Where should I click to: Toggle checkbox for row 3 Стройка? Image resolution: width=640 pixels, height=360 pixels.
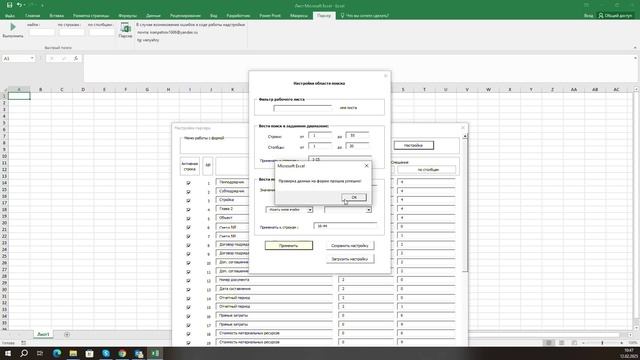[189, 200]
